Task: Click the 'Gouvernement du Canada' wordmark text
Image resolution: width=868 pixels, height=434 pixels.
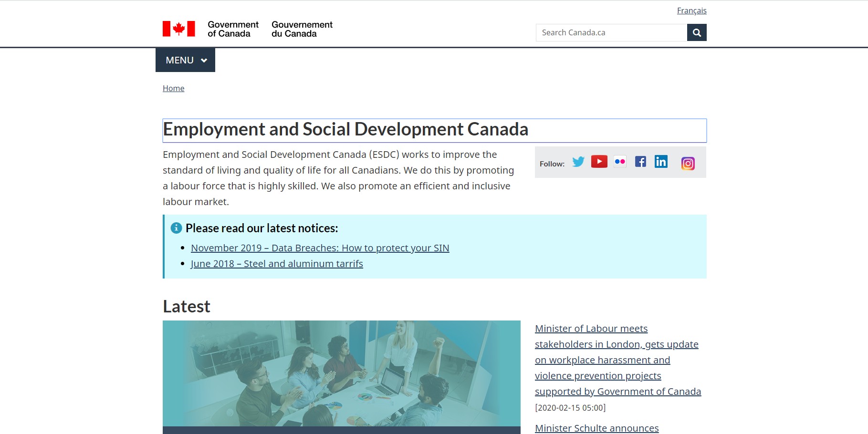Action: 302,29
